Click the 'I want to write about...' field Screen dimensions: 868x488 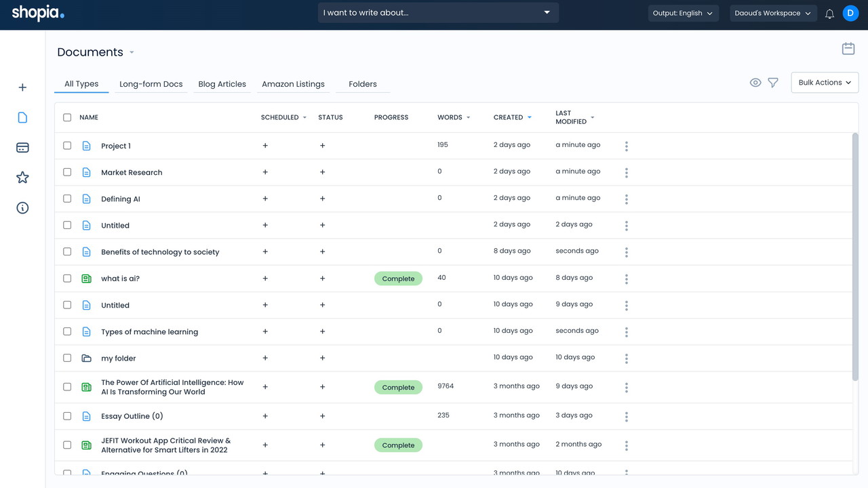(x=431, y=12)
